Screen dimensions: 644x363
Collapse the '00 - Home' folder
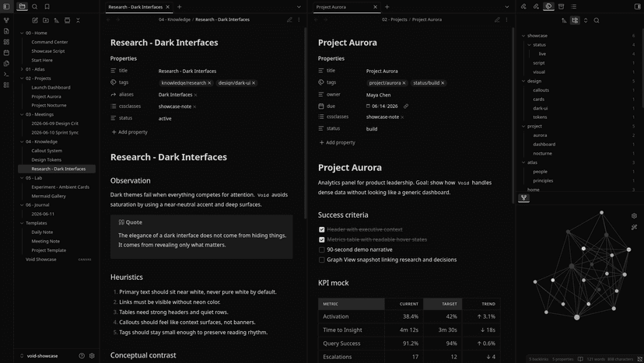point(22,33)
